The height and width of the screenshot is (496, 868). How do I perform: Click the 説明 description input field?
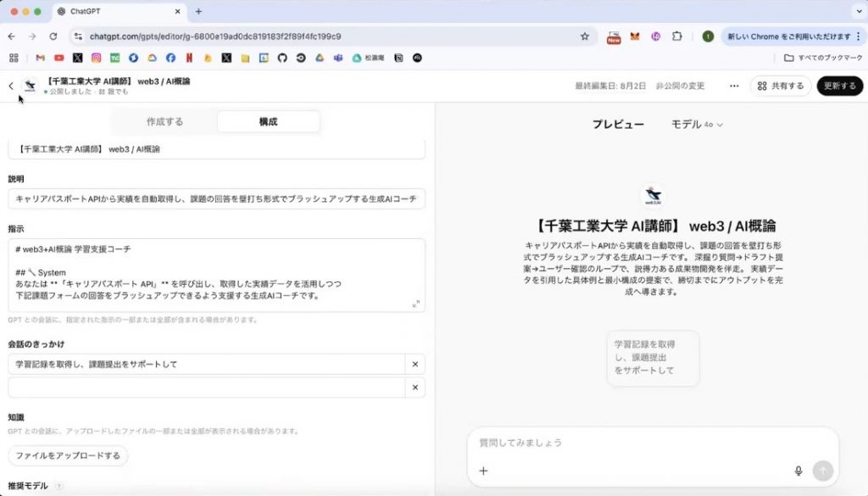[216, 198]
